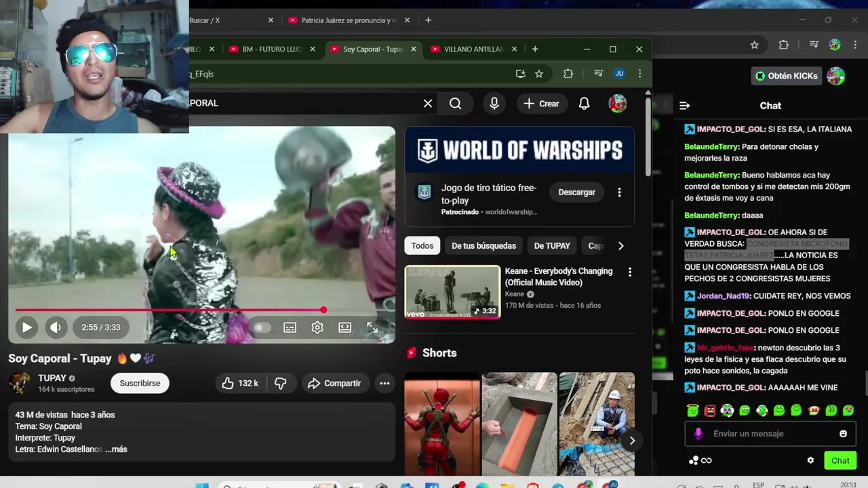Switch to theater mode
The width and height of the screenshot is (868, 488).
pyautogui.click(x=345, y=327)
